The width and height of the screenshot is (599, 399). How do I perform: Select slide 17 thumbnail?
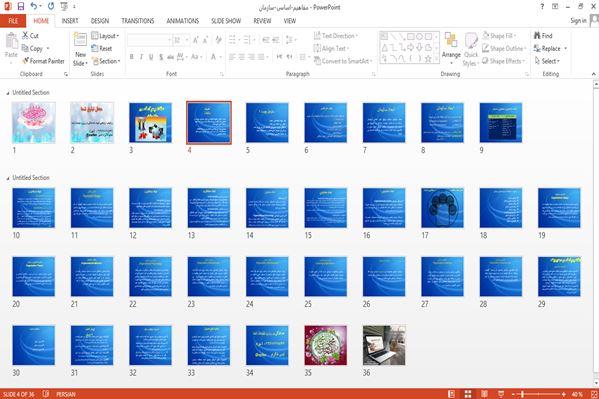coord(442,208)
